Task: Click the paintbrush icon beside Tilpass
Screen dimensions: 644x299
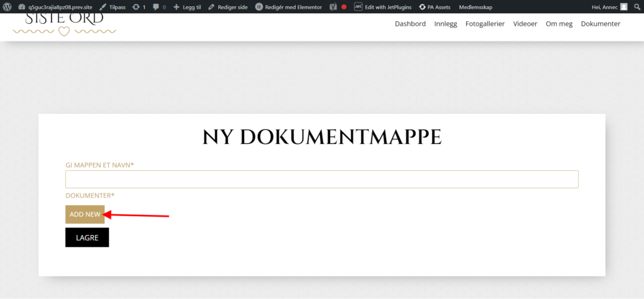Action: coord(103,7)
